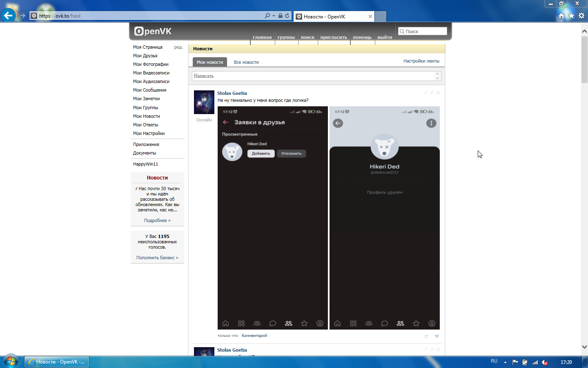Go back with the browser back arrow
Image resolution: width=588 pixels, height=368 pixels.
pos(8,16)
